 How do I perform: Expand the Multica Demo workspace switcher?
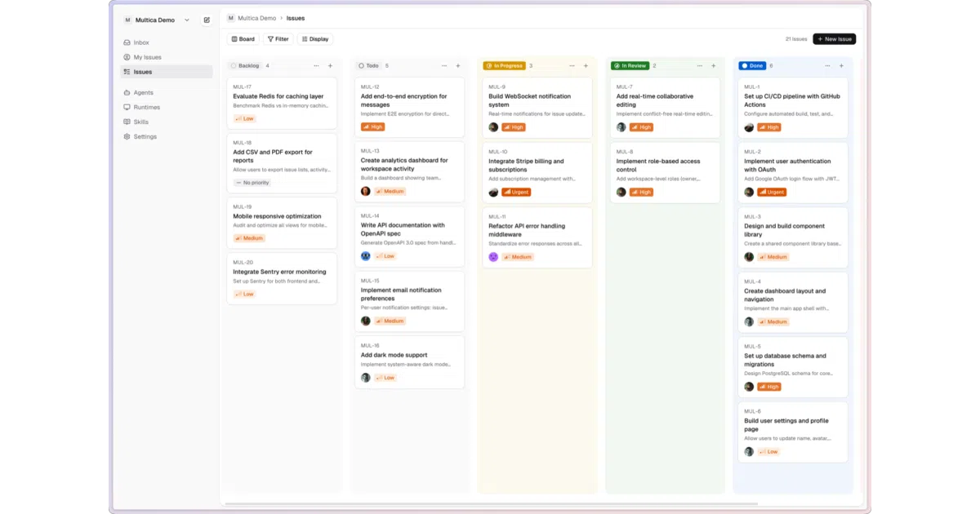click(x=156, y=20)
